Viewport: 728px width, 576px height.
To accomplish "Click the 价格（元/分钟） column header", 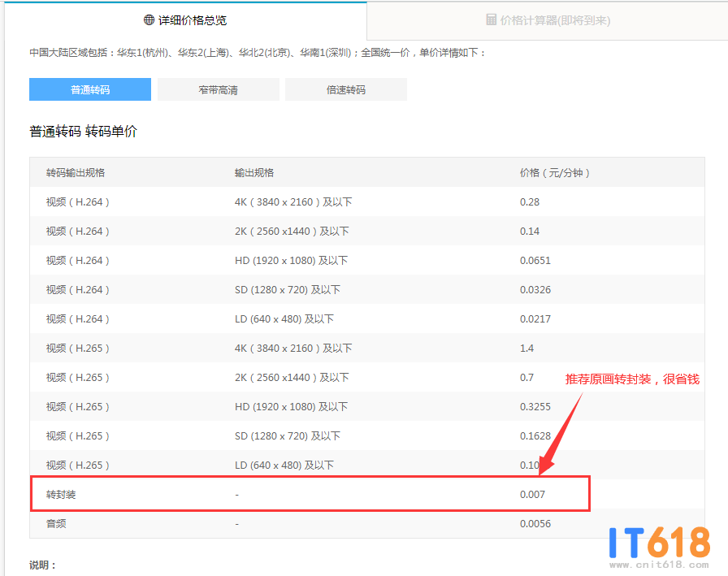I will pos(556,172).
